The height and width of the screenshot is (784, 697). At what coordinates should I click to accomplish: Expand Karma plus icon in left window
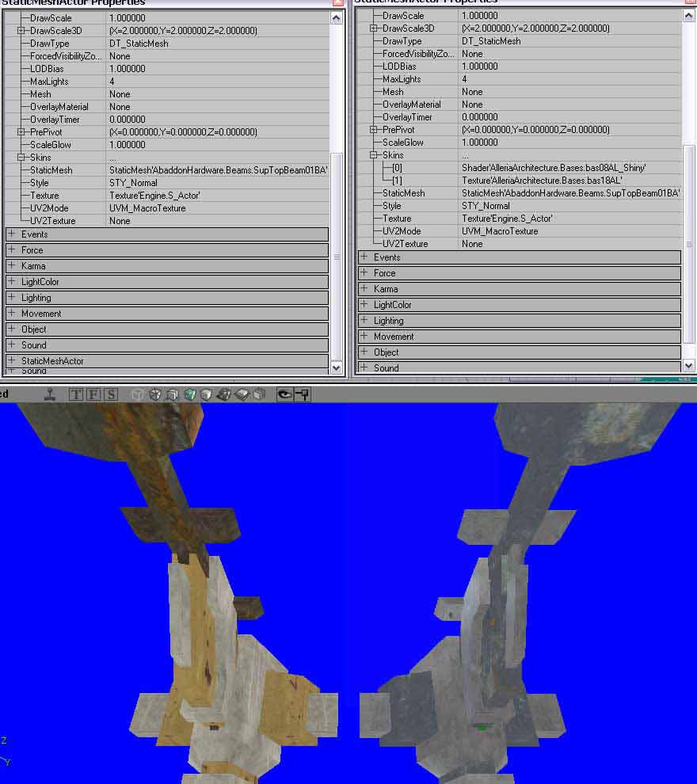tap(12, 265)
